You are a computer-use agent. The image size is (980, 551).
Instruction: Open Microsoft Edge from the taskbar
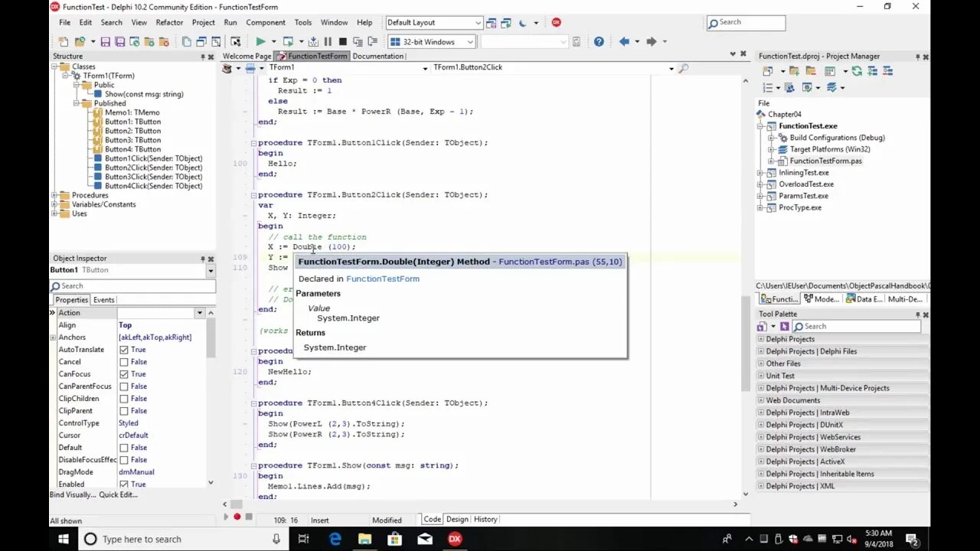[335, 539]
